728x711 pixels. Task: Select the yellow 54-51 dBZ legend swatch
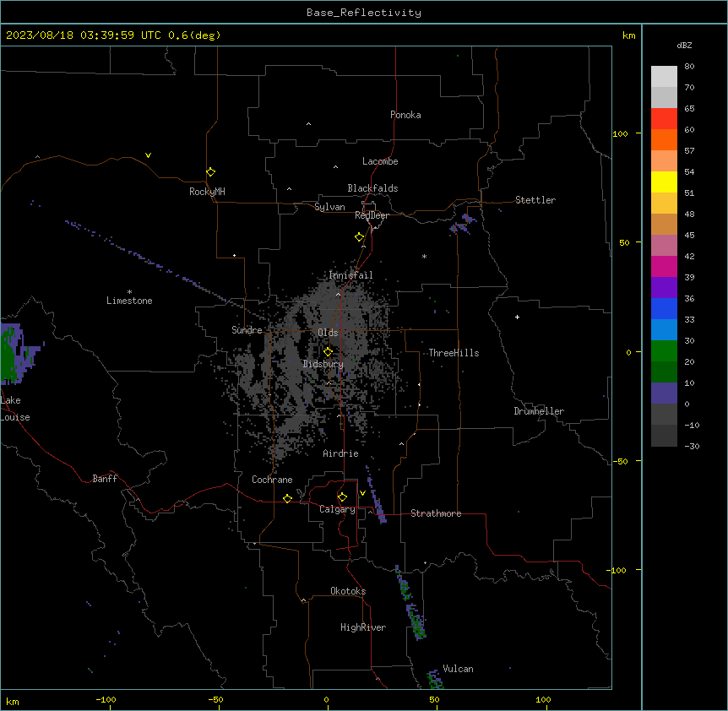(x=664, y=182)
